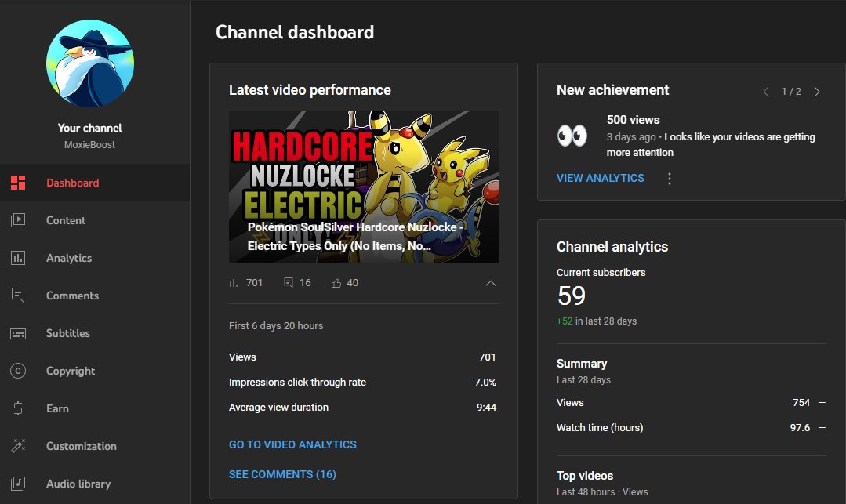Open Content in sidebar
Image resolution: width=846 pixels, height=504 pixels.
(x=95, y=220)
